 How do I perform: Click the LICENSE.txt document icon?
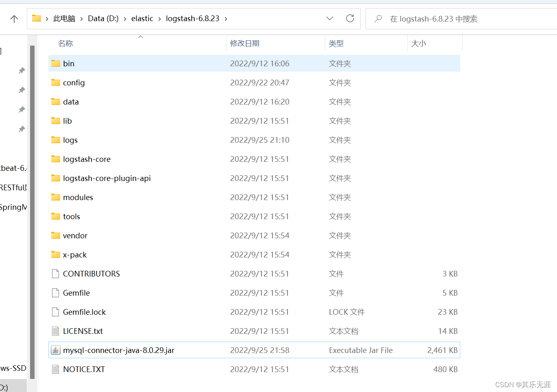(56, 331)
